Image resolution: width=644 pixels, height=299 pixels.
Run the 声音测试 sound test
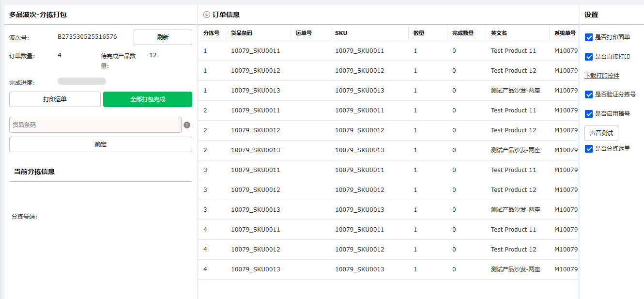[x=601, y=133]
